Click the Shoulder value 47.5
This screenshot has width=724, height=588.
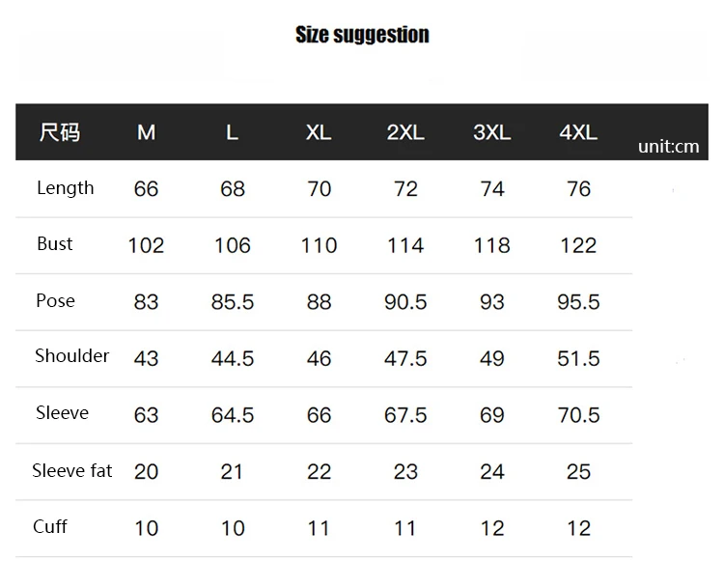point(405,359)
